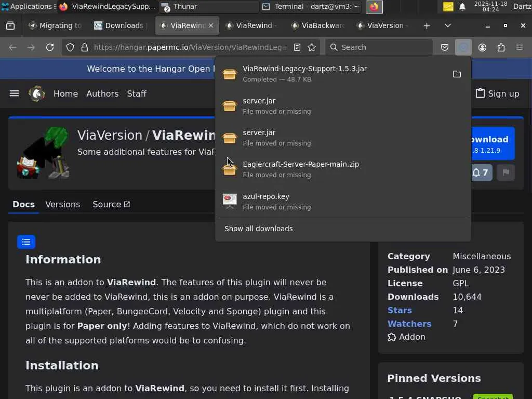Select the Versions tab
This screenshot has height=399, width=532.
point(63,204)
